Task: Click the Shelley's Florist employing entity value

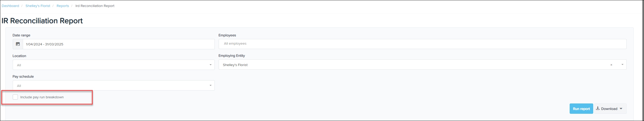Action: tap(235, 65)
